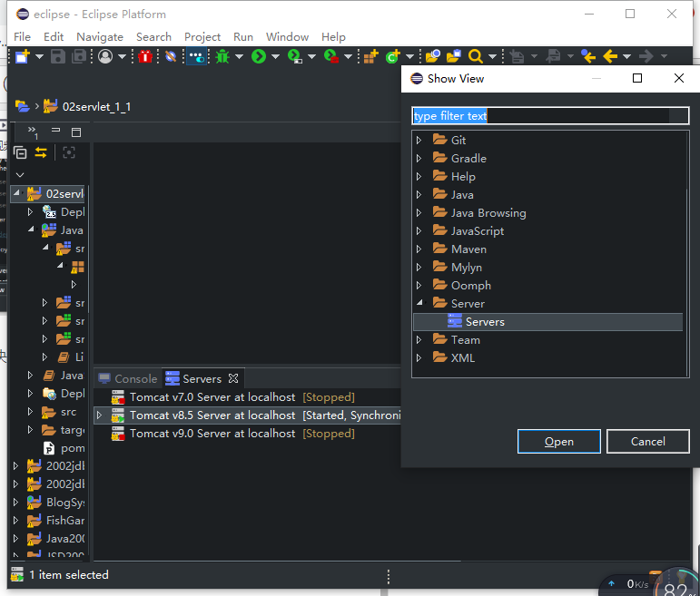The height and width of the screenshot is (596, 700).
Task: Open the Debug dropdown arrow
Action: tap(240, 56)
